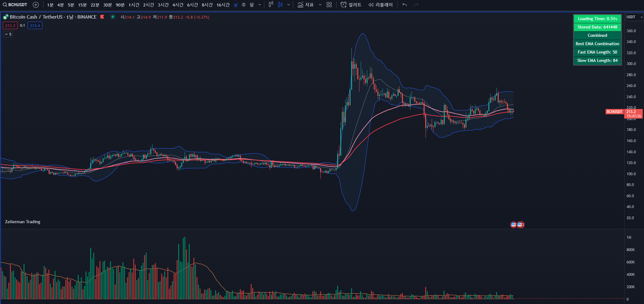Choose the 90분 interval
The width and height of the screenshot is (644, 304).
pyautogui.click(x=120, y=5)
